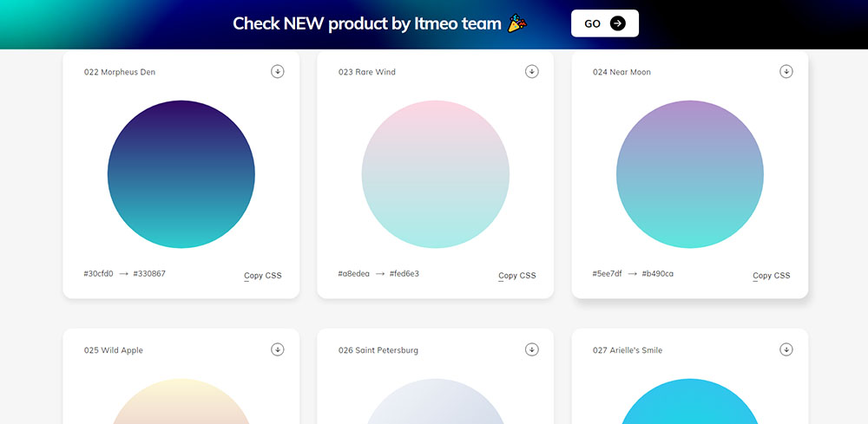Download the 023 Rare Wind gradient
868x424 pixels.
(x=532, y=71)
